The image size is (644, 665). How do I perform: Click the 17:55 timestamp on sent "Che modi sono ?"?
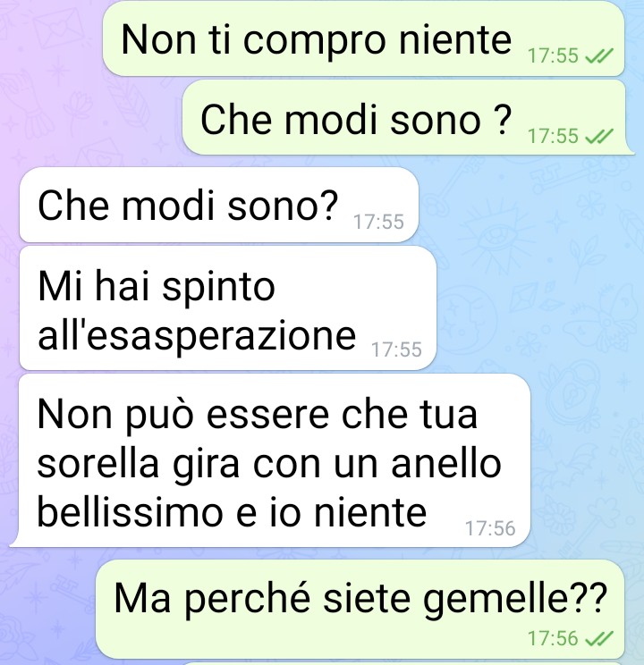pos(553,137)
